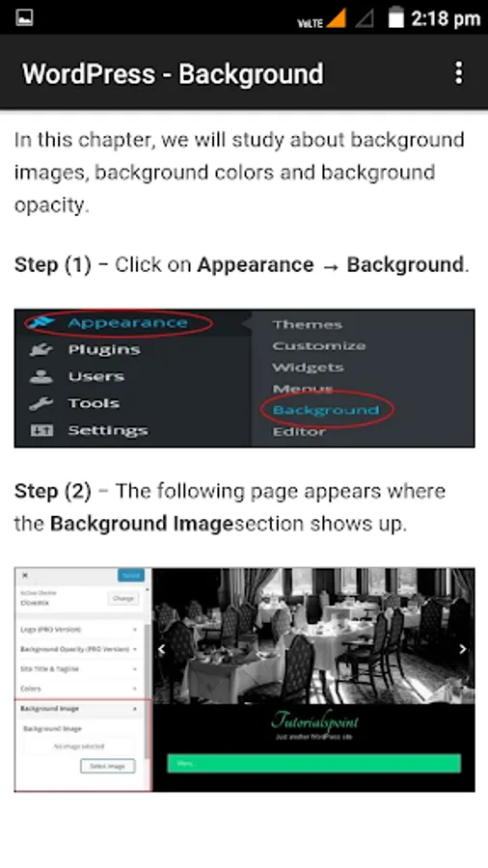Tap the battery icon in status bar
This screenshot has height=868, width=488.
395,17
